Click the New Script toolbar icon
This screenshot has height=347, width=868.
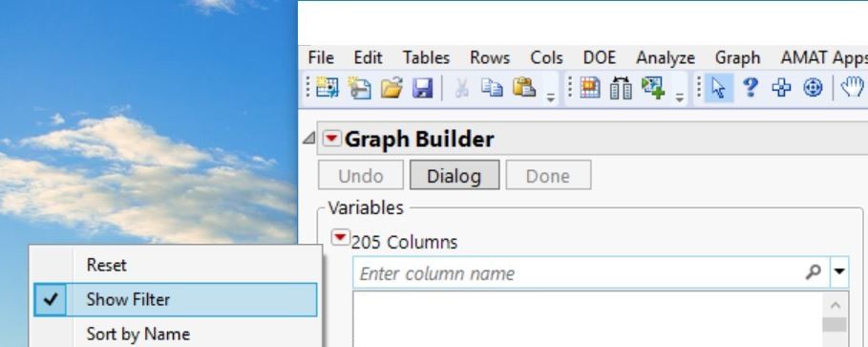coord(359,88)
